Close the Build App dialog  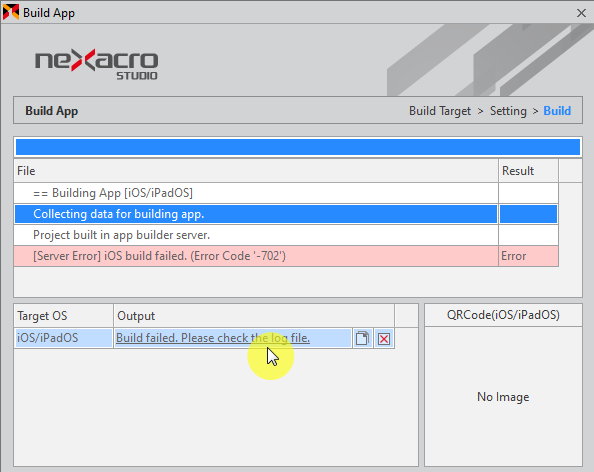[581, 13]
